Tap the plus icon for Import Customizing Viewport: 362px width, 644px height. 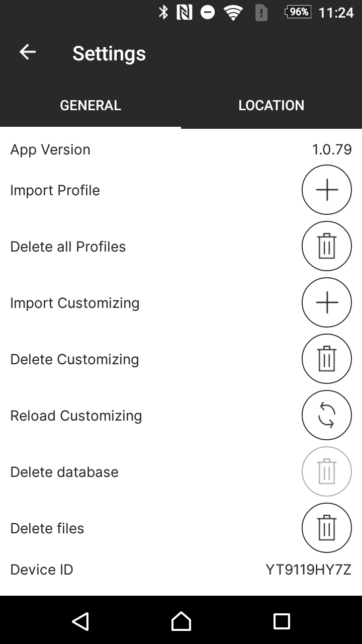click(x=327, y=303)
